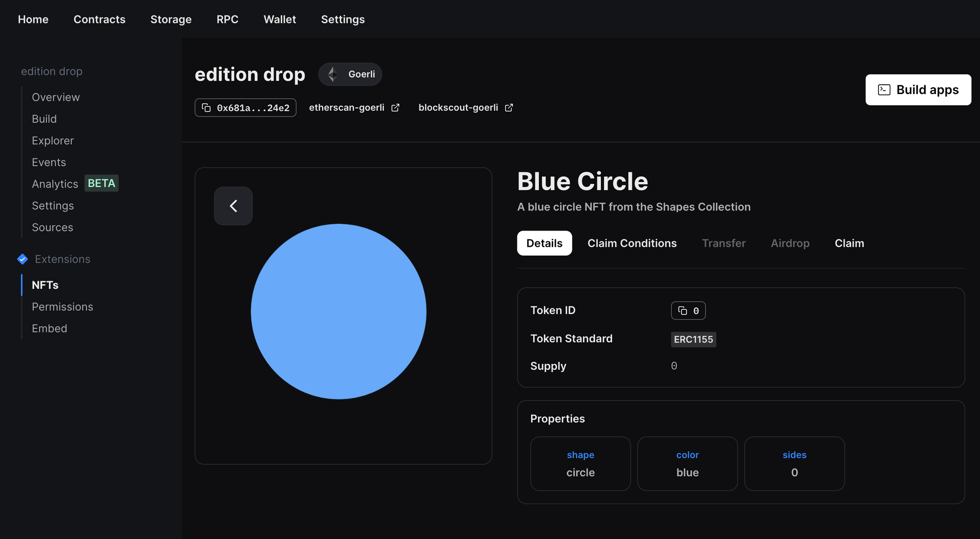This screenshot has width=980, height=539.
Task: Open Wallet in the top navigation
Action: tap(279, 20)
